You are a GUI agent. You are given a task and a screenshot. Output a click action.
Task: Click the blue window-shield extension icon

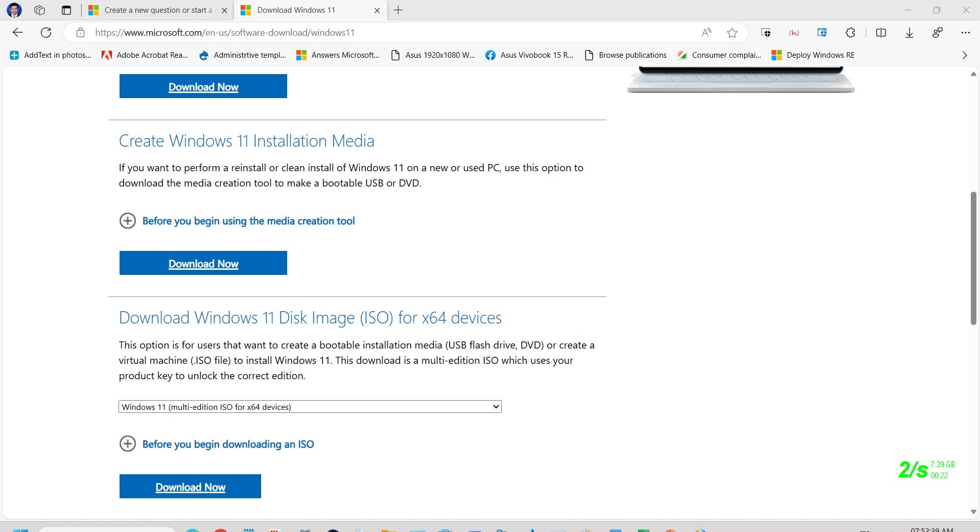point(822,33)
